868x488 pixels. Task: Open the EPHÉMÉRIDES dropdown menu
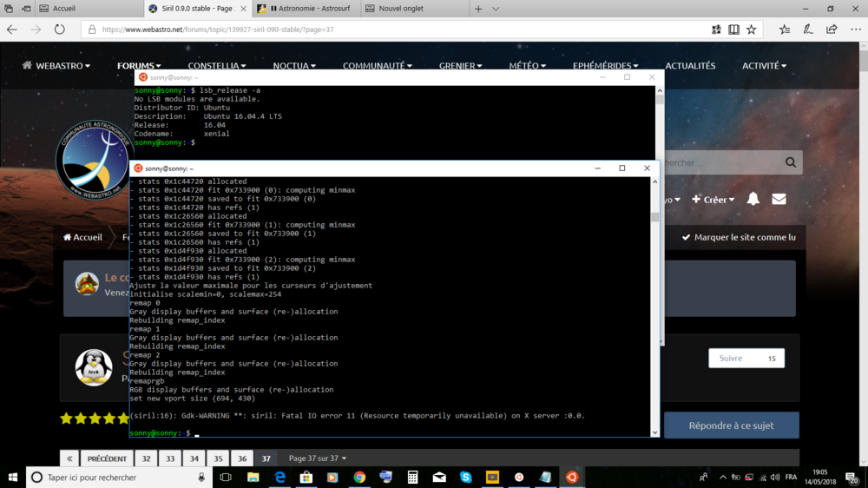pyautogui.click(x=605, y=66)
